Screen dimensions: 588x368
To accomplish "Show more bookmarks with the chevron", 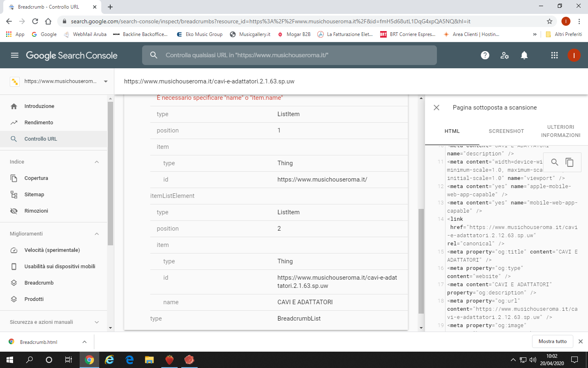I will pyautogui.click(x=535, y=34).
